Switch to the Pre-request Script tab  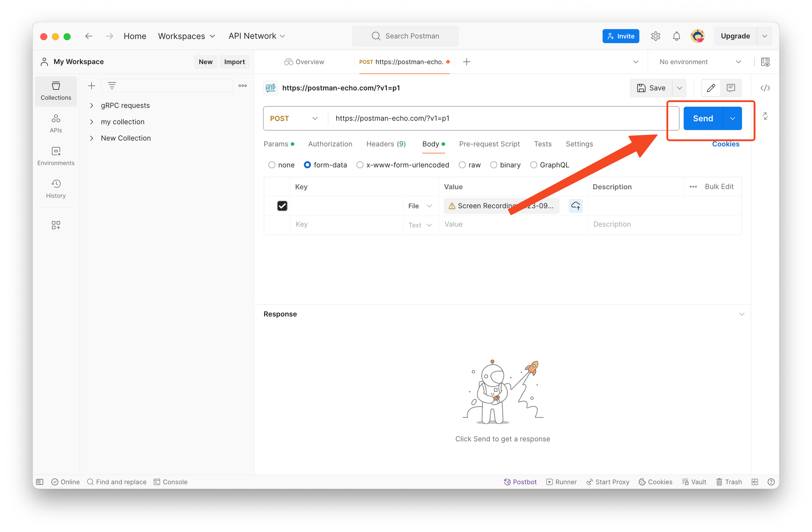pos(489,144)
